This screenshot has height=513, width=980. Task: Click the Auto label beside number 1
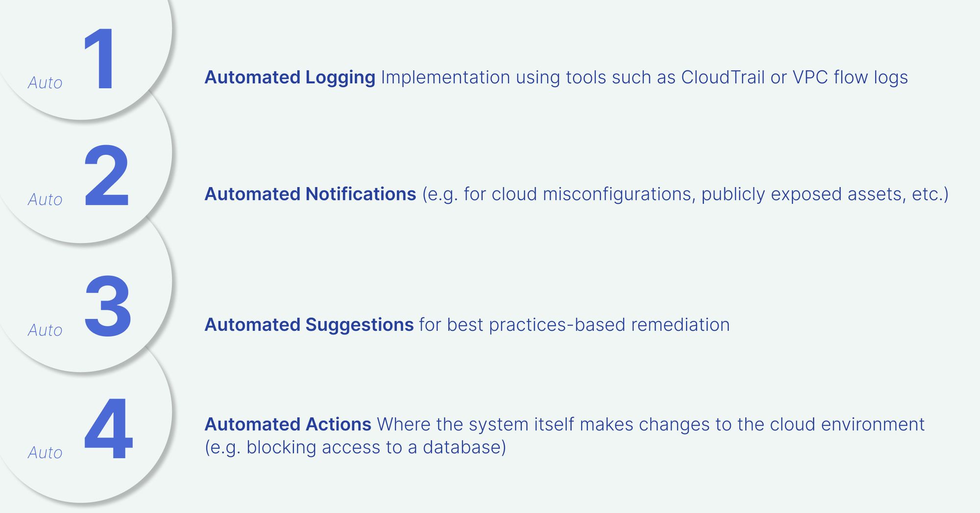(x=45, y=83)
